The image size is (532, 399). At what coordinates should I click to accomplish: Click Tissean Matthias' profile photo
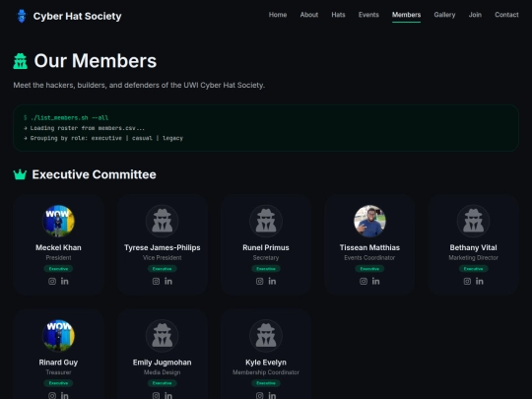tap(369, 221)
